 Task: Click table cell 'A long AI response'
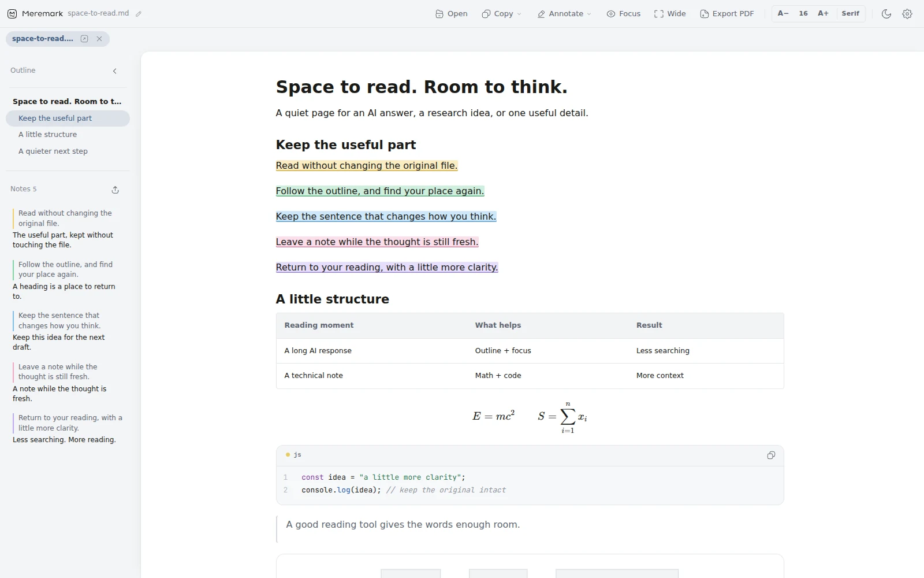tap(318, 351)
